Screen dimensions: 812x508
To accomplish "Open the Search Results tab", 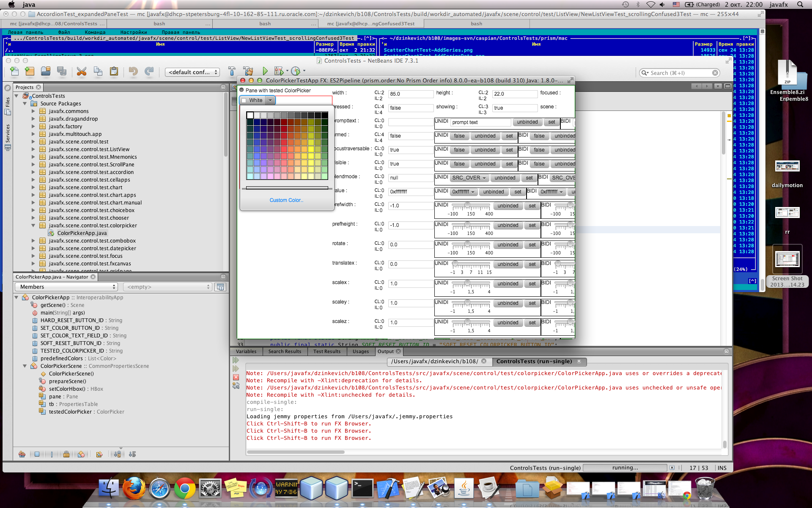I will click(x=285, y=351).
